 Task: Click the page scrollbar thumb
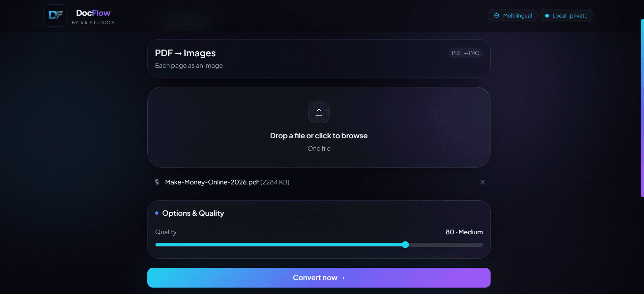pyautogui.click(x=642, y=108)
